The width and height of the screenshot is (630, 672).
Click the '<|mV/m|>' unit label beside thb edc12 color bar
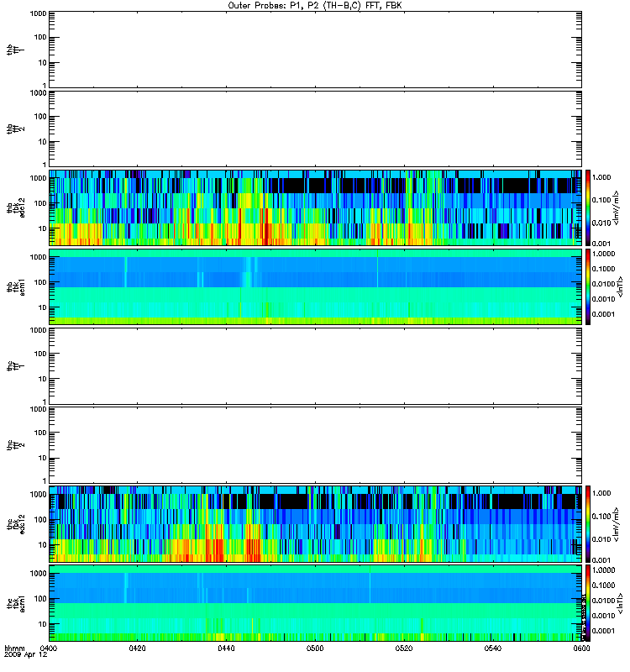(617, 208)
